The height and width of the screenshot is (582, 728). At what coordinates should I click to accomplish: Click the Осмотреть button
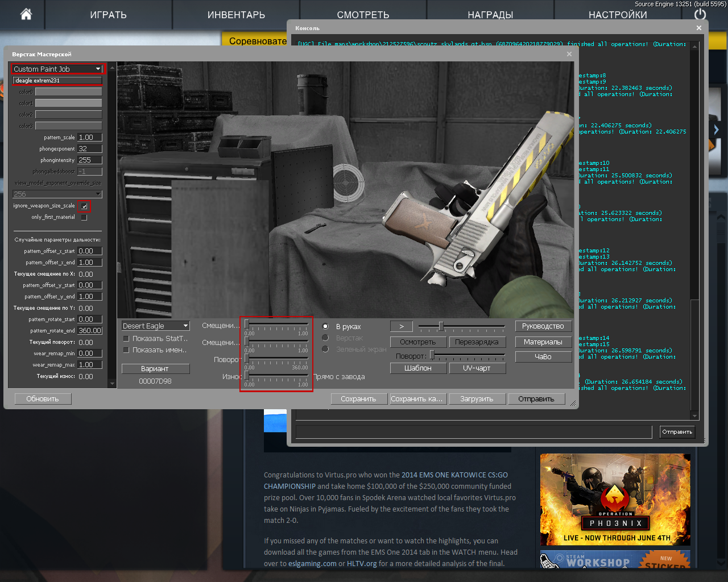(x=418, y=342)
